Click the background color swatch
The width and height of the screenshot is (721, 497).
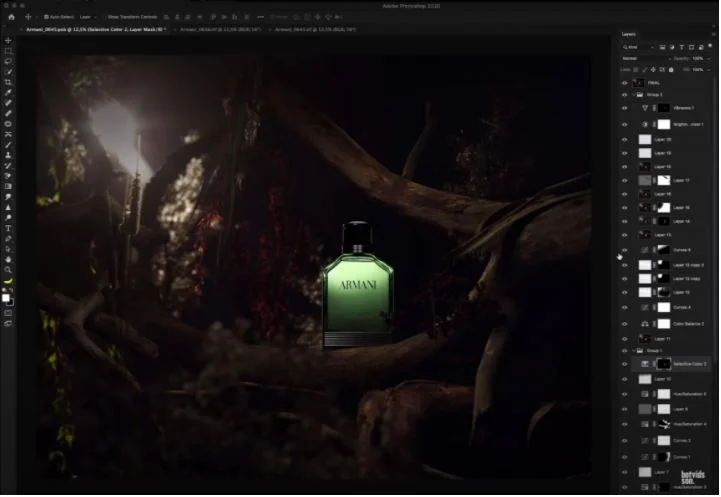(11, 303)
